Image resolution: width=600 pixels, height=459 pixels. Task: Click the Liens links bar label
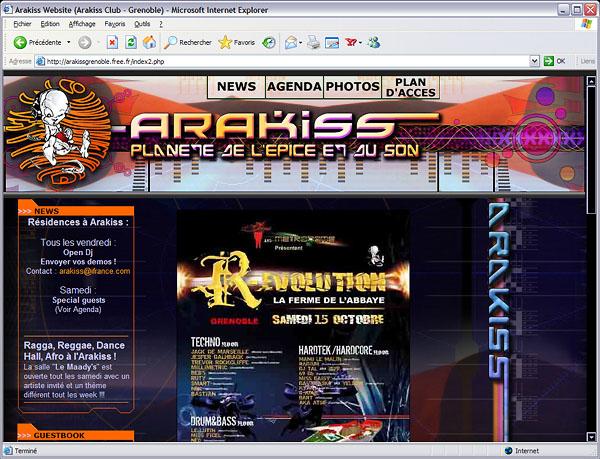(587, 61)
